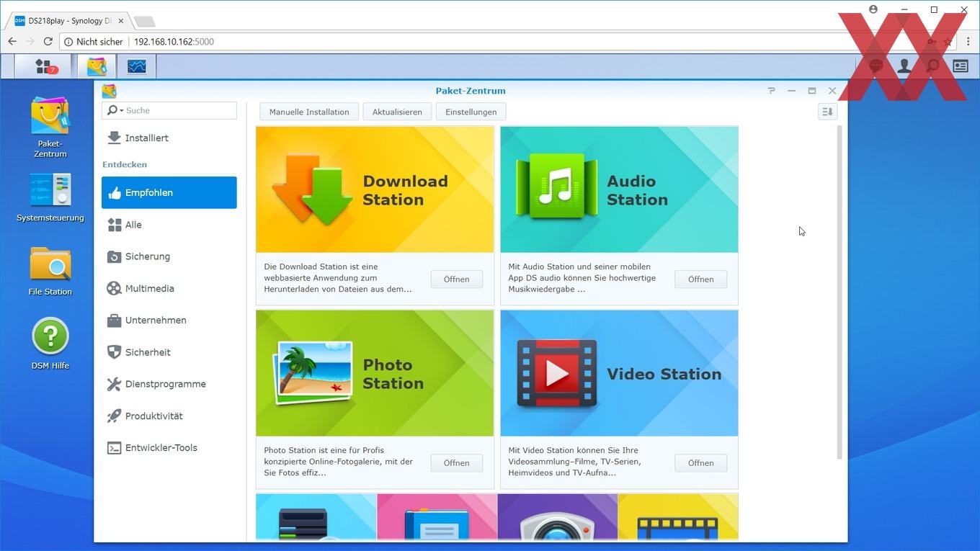The width and height of the screenshot is (980, 551).
Task: Click the browser address bar URL
Action: coord(174,42)
